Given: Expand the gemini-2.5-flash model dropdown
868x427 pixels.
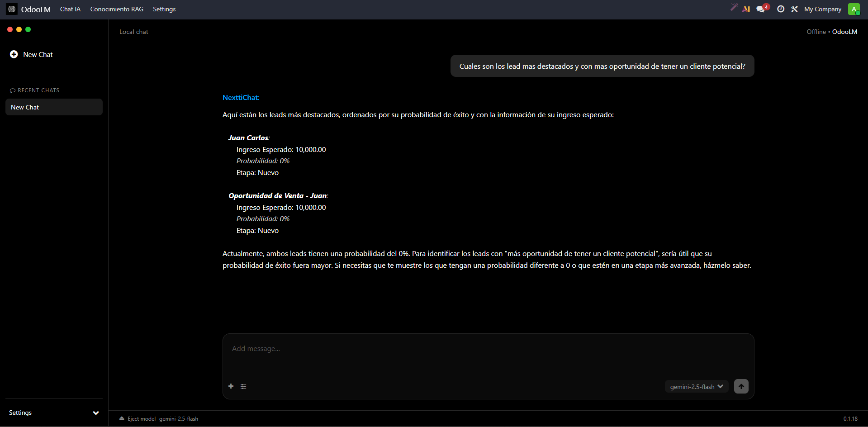Looking at the screenshot, I should pyautogui.click(x=696, y=387).
